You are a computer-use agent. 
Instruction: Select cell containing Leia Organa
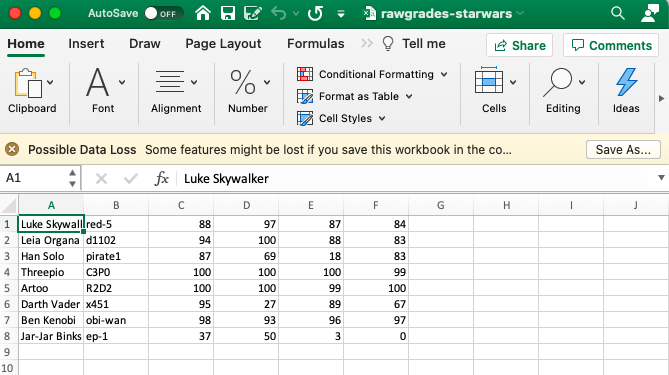tap(51, 240)
